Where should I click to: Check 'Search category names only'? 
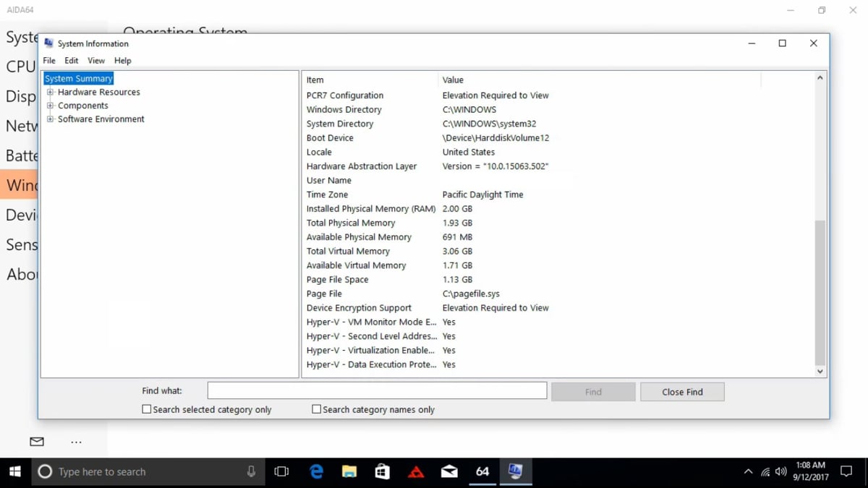(x=316, y=409)
